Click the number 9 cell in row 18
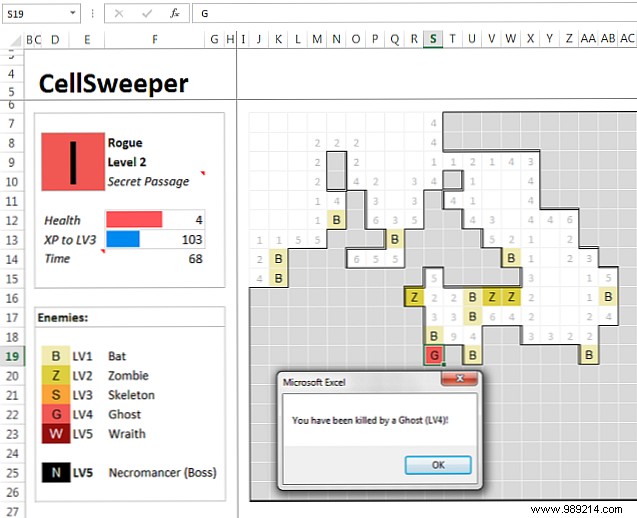The height and width of the screenshot is (518, 637). tap(453, 336)
